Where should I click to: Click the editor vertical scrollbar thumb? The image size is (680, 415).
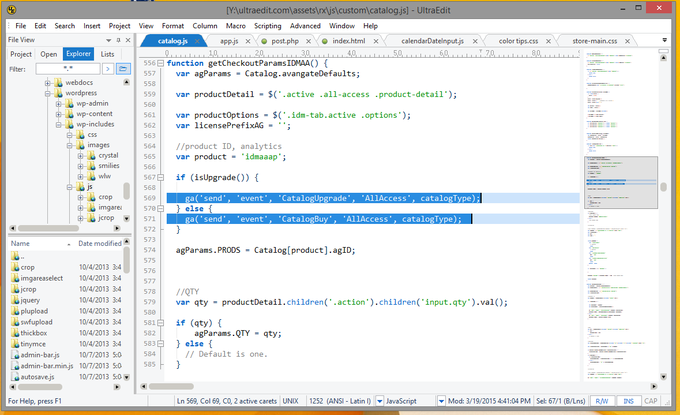(664, 187)
